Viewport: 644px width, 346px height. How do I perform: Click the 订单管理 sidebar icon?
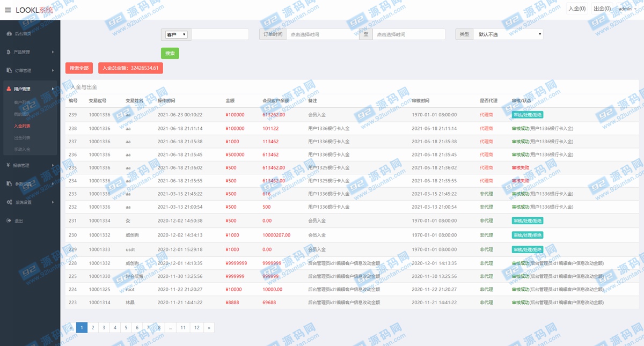pos(9,70)
